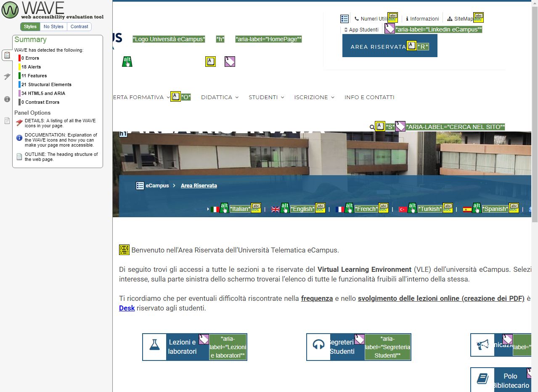This screenshot has width=538, height=392.
Task: Click the ARIA tag icon on Lezioni e laboratori
Action: pyautogui.click(x=204, y=339)
